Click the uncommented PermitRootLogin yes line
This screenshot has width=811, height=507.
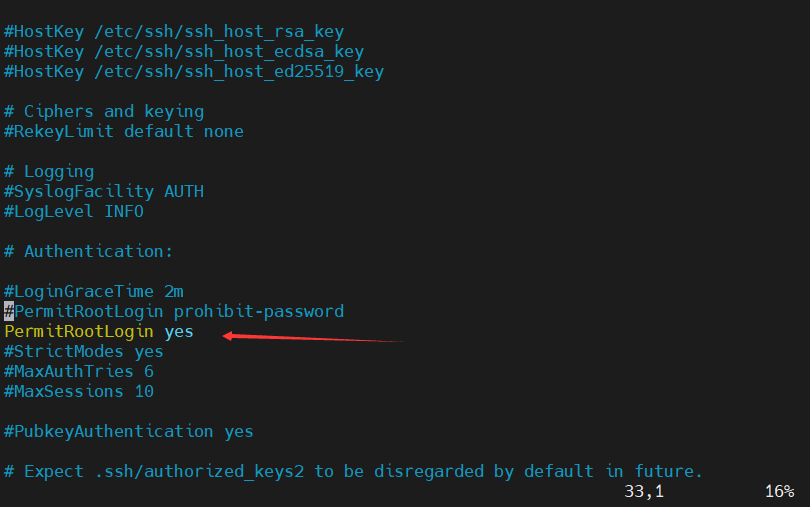pyautogui.click(x=99, y=331)
